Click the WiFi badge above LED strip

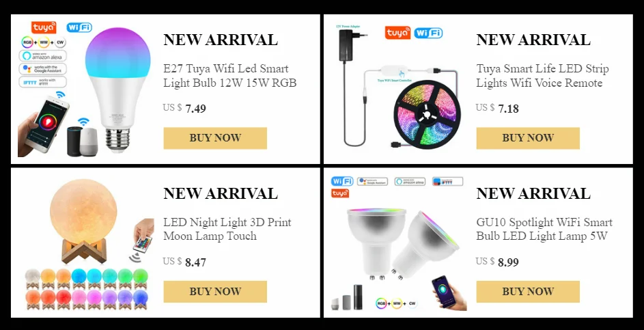[428, 33]
